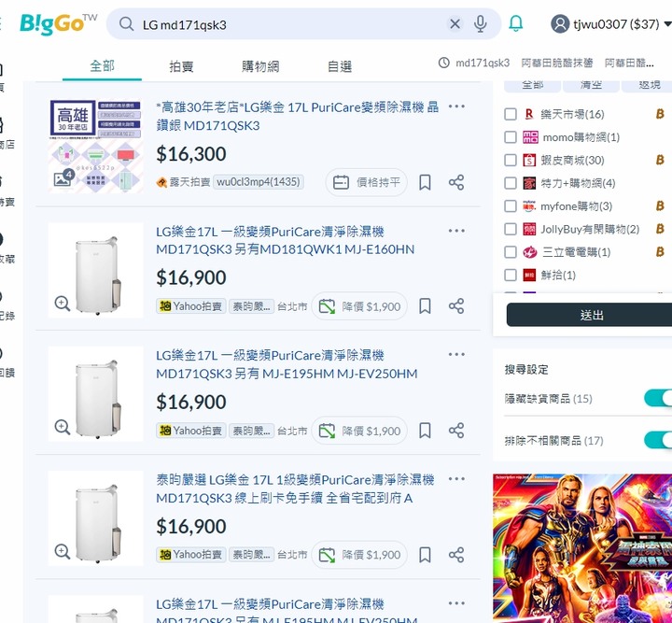This screenshot has height=623, width=672.
Task: Switch to the 自選 tab
Action: [x=340, y=66]
